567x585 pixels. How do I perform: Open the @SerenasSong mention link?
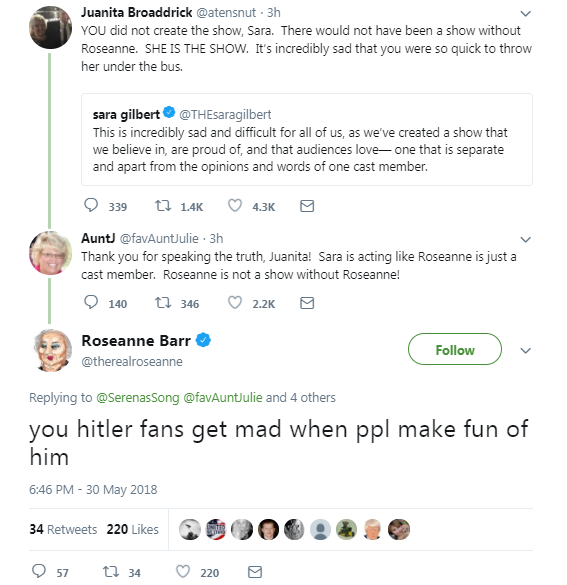click(x=138, y=398)
